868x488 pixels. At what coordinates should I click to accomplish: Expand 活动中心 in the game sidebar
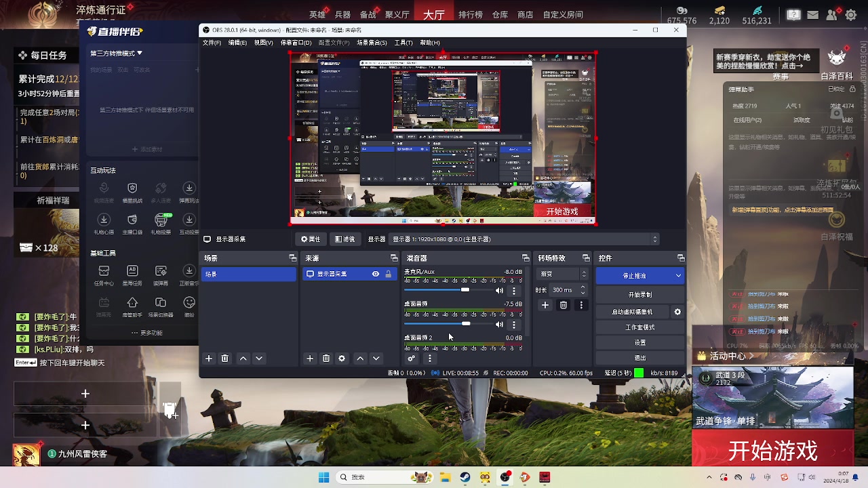[x=724, y=356]
